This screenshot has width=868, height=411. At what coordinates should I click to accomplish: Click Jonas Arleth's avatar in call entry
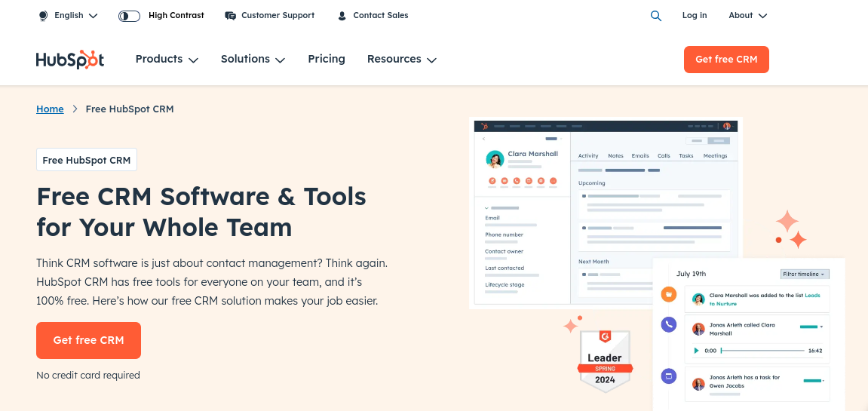click(x=698, y=329)
